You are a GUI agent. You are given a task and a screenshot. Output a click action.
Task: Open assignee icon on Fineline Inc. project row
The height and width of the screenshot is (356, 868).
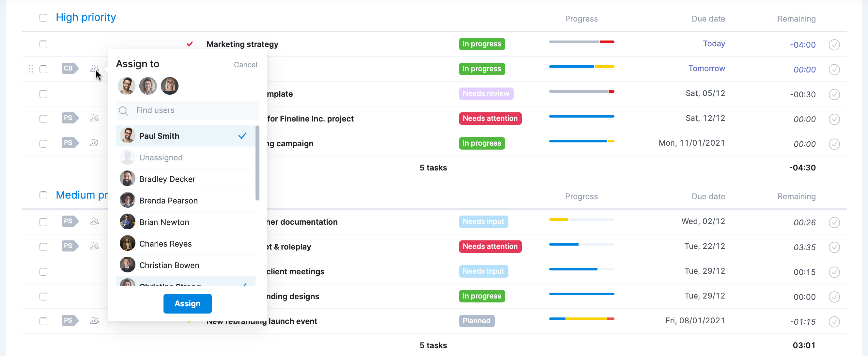(94, 118)
